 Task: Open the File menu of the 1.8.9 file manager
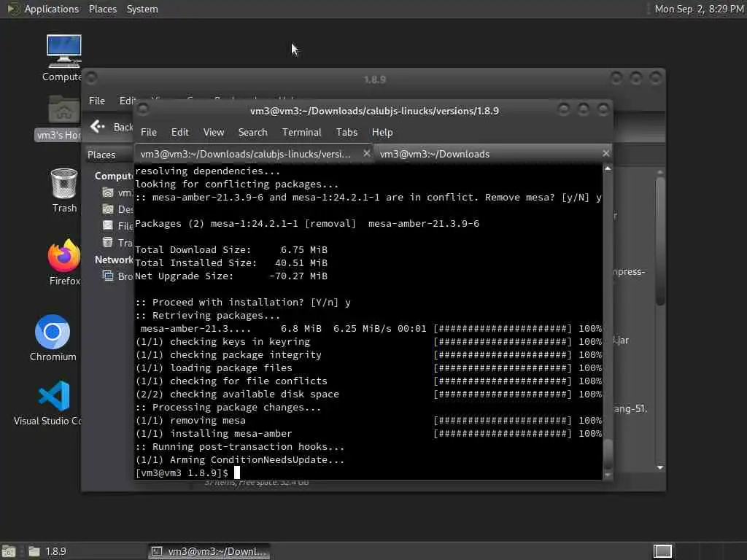[x=97, y=101]
